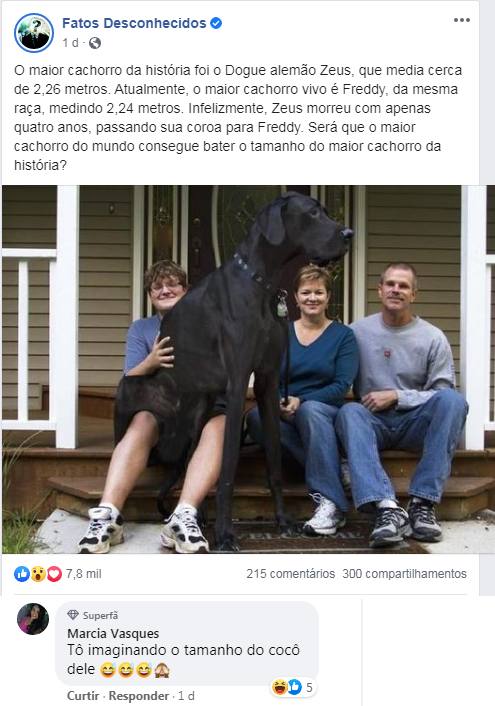The image size is (495, 706).
Task: Open the 300 compartilhamentos link
Action: tap(404, 574)
